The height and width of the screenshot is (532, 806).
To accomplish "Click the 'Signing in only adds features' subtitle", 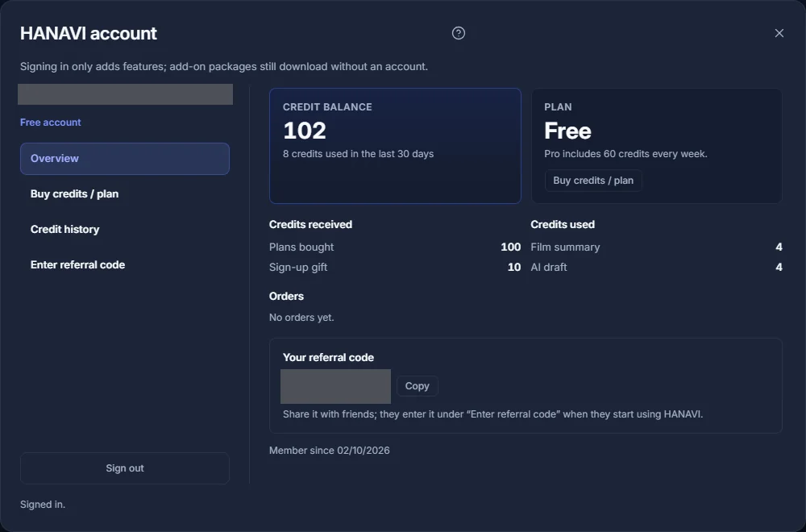I will pos(223,67).
